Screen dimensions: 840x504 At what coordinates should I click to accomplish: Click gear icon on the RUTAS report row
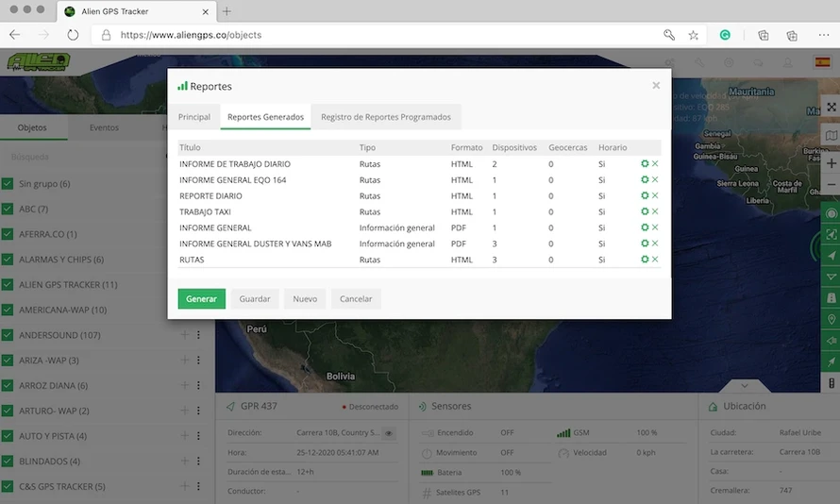click(x=645, y=260)
